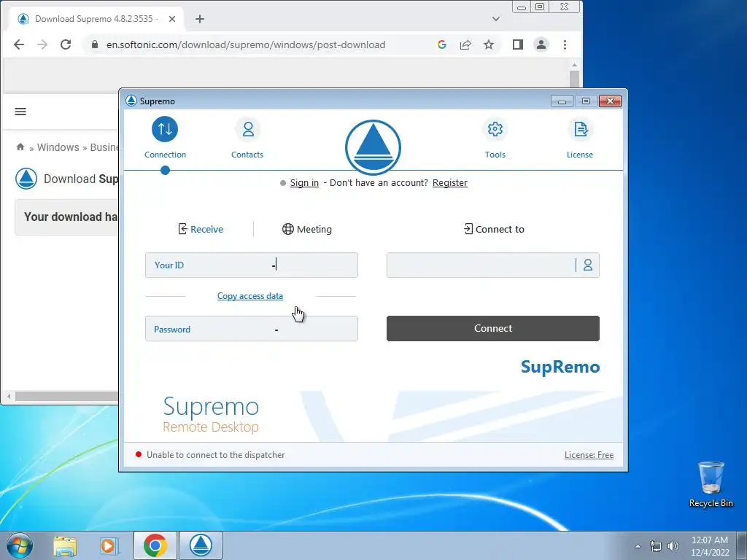
Task: Click Chrome's back arrow
Action: tap(19, 44)
